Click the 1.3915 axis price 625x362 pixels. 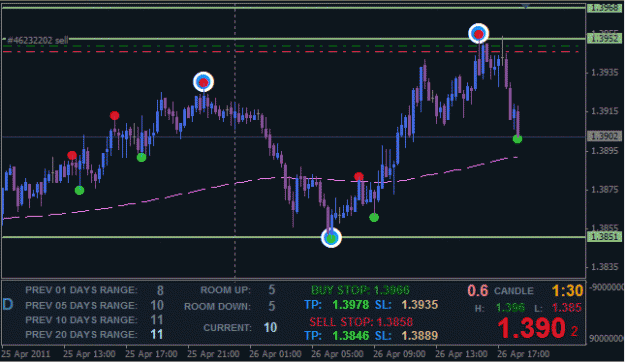[605, 111]
